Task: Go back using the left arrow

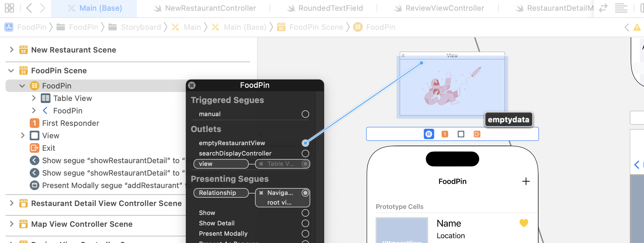Action: 29,8
